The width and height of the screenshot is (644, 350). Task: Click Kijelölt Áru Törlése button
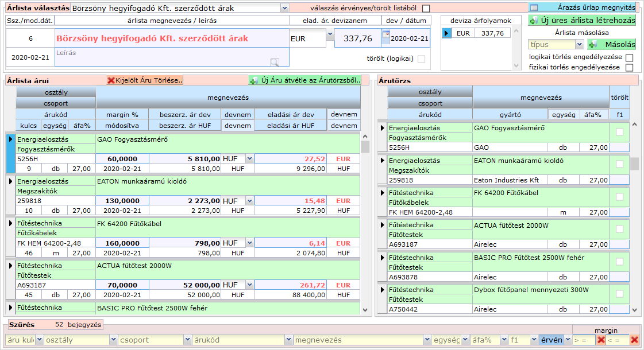pos(144,80)
